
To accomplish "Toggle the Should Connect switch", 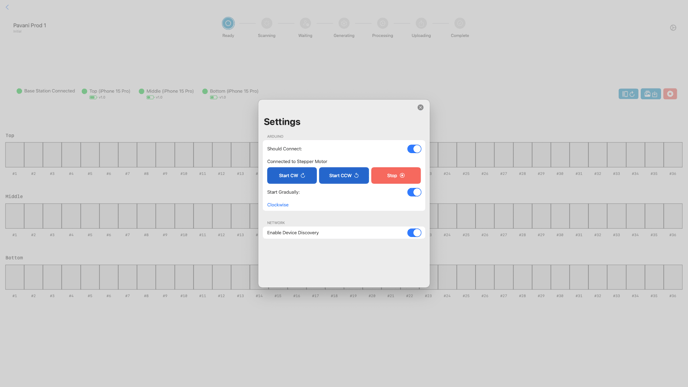I will tap(414, 149).
